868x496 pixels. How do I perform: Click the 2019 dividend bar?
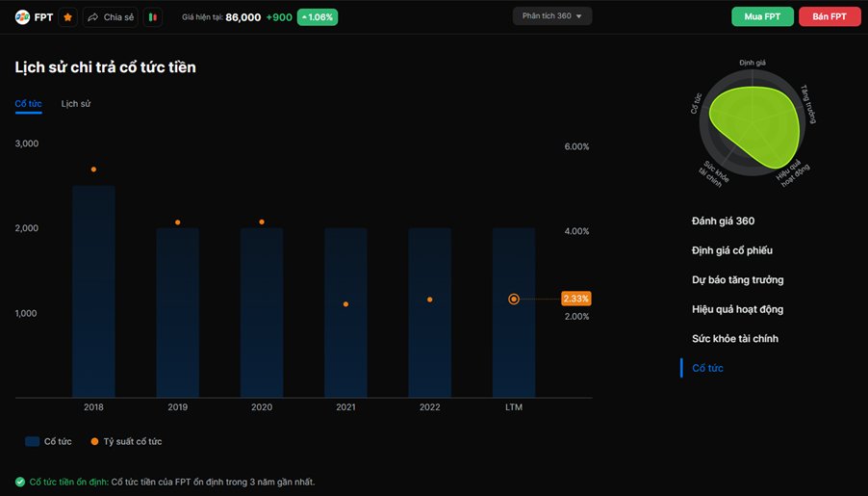coord(178,313)
